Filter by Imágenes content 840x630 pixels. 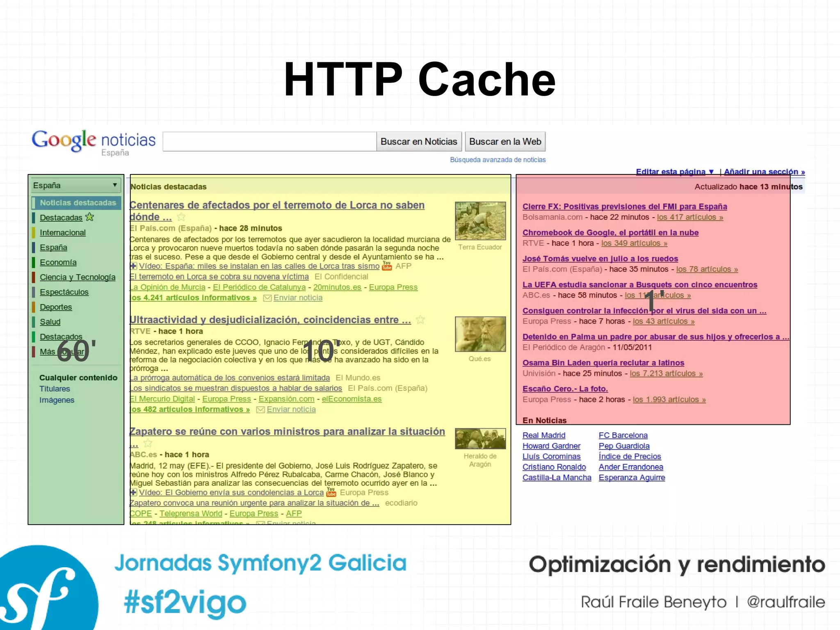coord(57,400)
